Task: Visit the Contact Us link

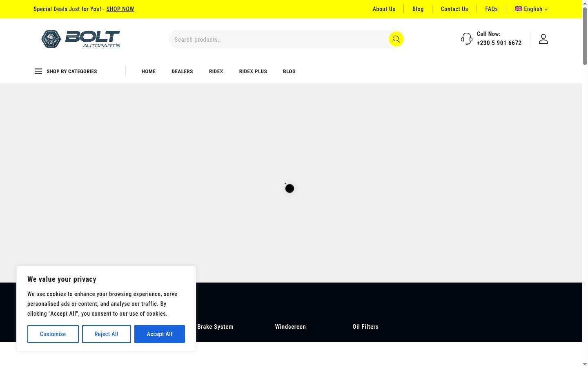Action: (x=454, y=9)
